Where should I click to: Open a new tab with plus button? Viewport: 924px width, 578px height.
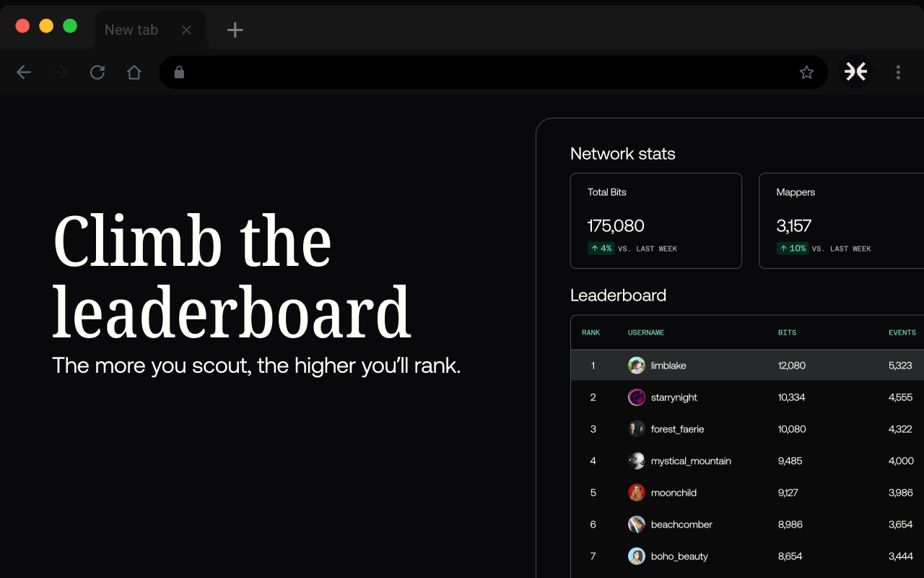[235, 30]
